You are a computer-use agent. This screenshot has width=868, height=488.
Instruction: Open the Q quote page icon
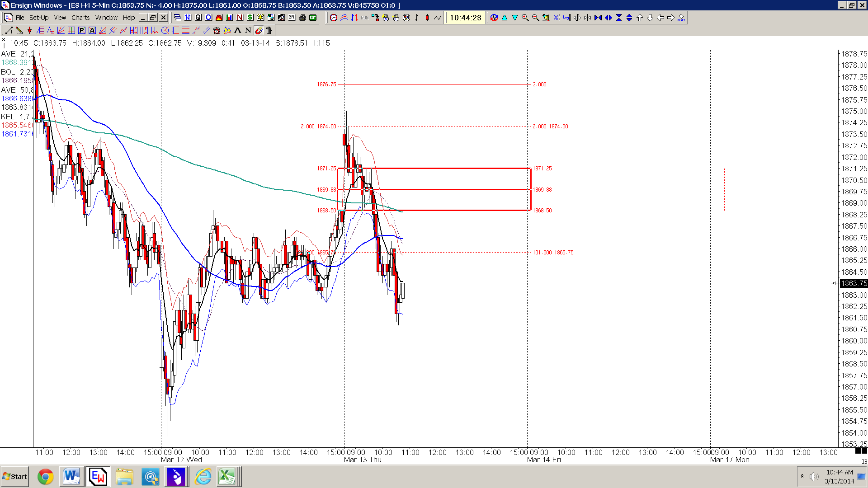tap(198, 18)
